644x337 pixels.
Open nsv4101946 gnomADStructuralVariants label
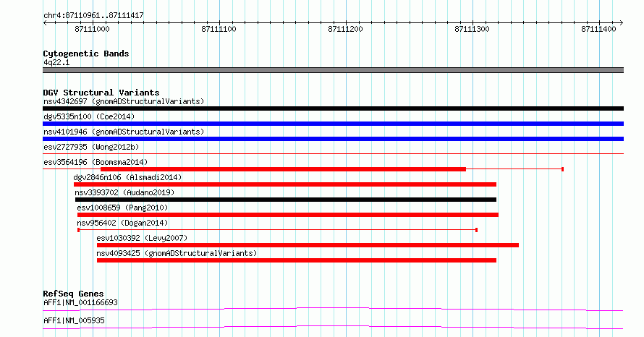124,132
